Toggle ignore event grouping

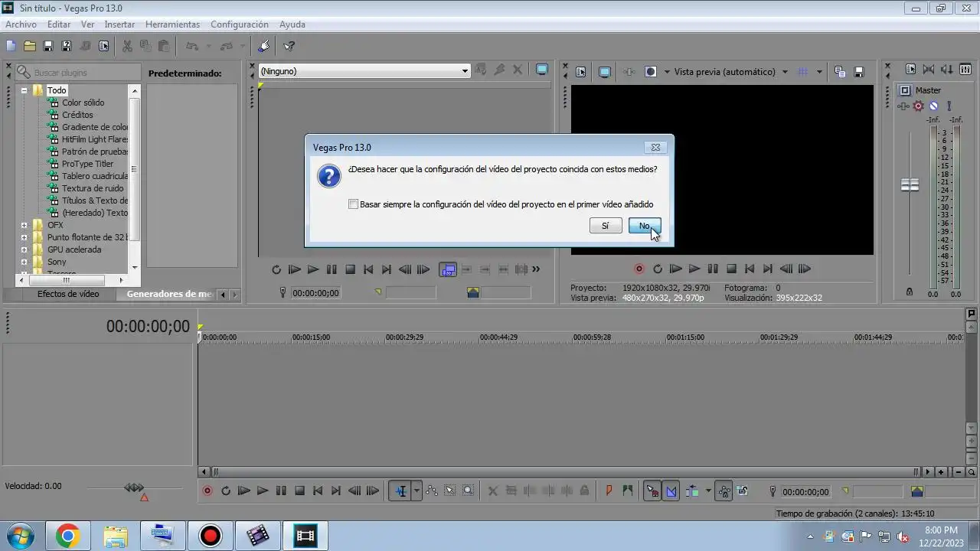pyautogui.click(x=742, y=491)
